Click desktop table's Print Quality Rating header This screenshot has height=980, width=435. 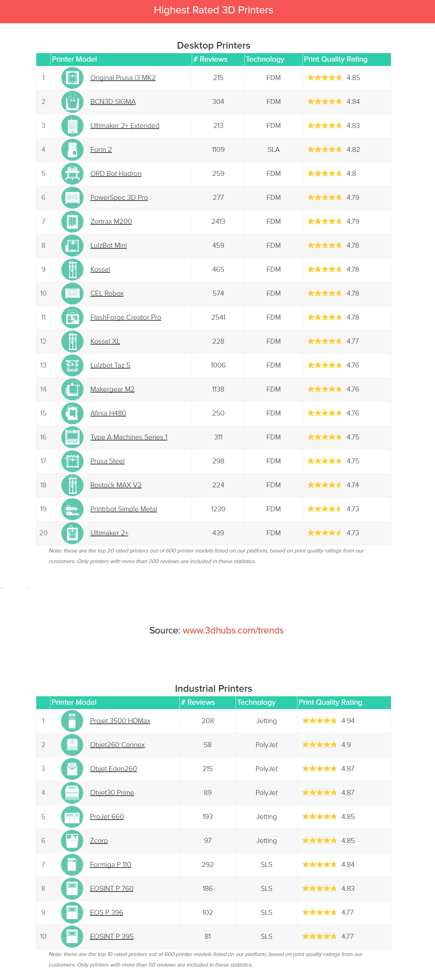[x=335, y=59]
